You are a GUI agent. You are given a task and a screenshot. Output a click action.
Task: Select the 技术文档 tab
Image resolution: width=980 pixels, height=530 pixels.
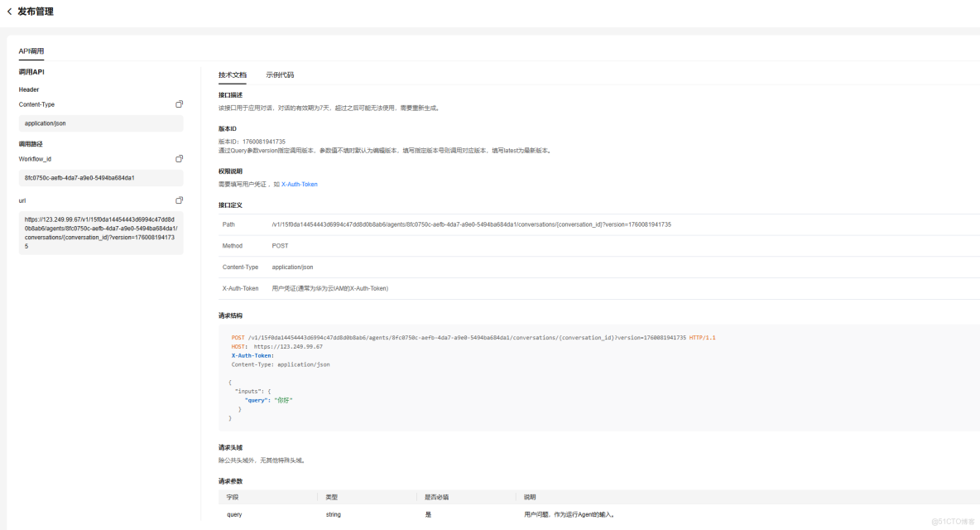pos(232,75)
